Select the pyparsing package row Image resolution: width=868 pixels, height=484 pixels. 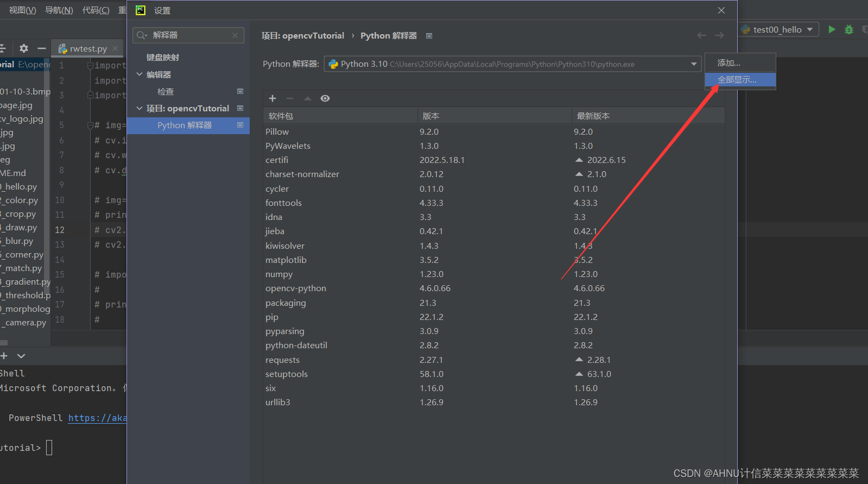494,331
